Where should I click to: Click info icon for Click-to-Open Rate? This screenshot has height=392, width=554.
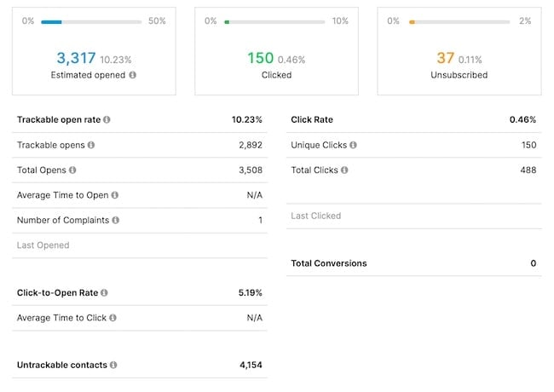coord(105,293)
